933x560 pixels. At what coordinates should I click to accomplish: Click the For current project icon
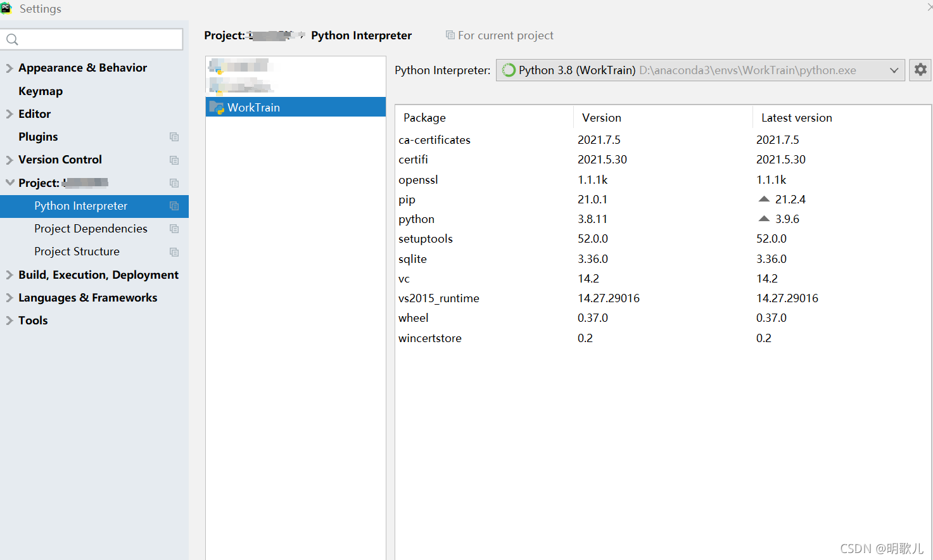coord(450,35)
